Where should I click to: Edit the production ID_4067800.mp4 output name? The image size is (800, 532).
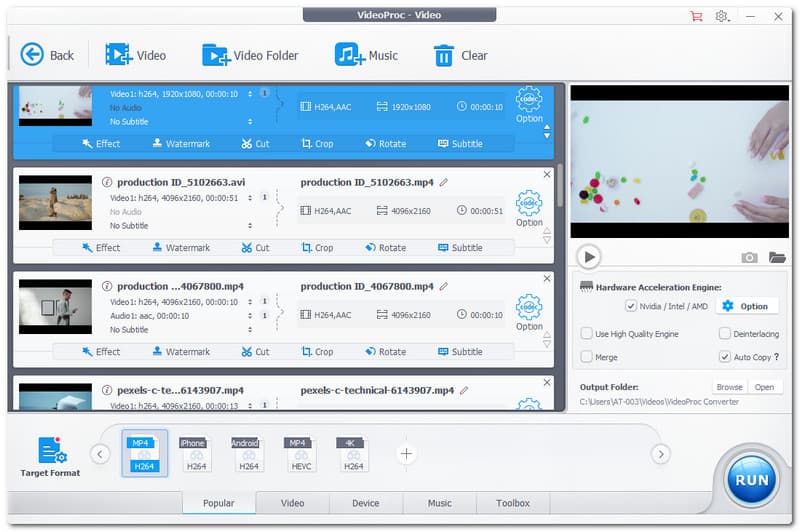pyautogui.click(x=444, y=286)
